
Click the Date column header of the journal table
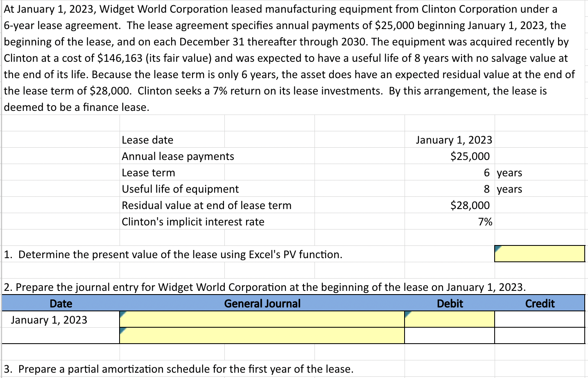(61, 303)
